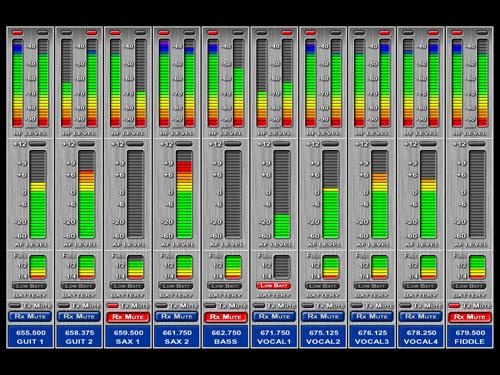Viewport: 500px width, 375px height.
Task: Open the 671.750 VOCAL1 frequency label
Action: [274, 337]
